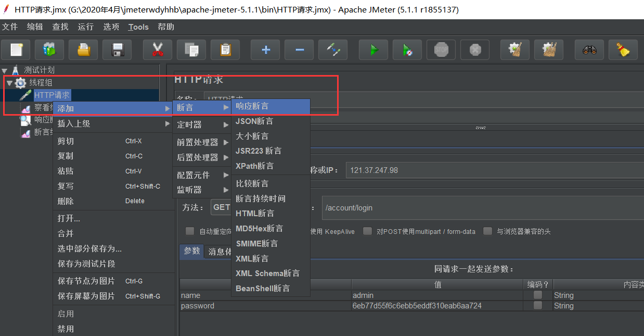
Task: Expand the 插入上级 submenu
Action: tap(113, 123)
